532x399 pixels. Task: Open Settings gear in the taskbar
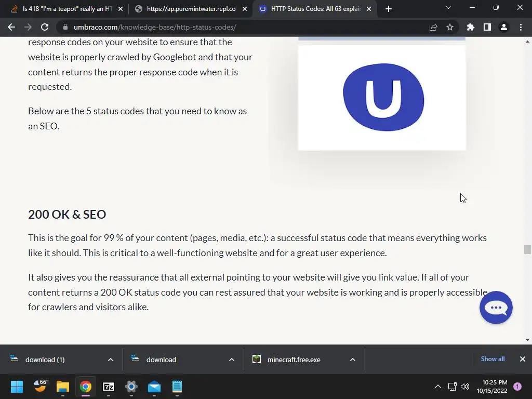pyautogui.click(x=131, y=387)
